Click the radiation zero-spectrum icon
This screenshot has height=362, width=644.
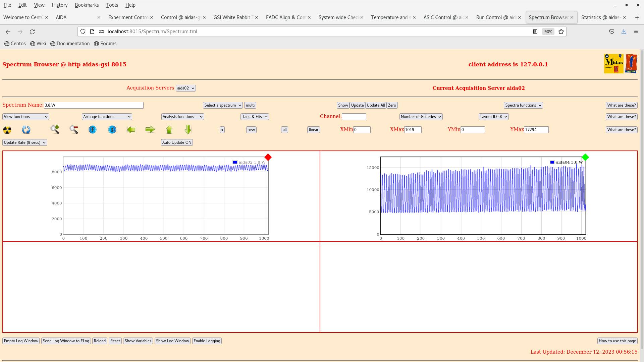(7, 130)
